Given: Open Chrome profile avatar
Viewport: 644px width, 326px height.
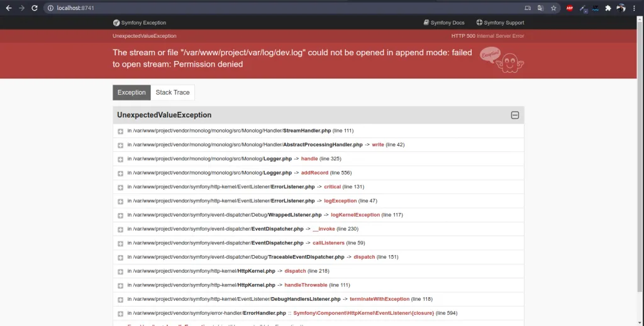Looking at the screenshot, I should 621,8.
